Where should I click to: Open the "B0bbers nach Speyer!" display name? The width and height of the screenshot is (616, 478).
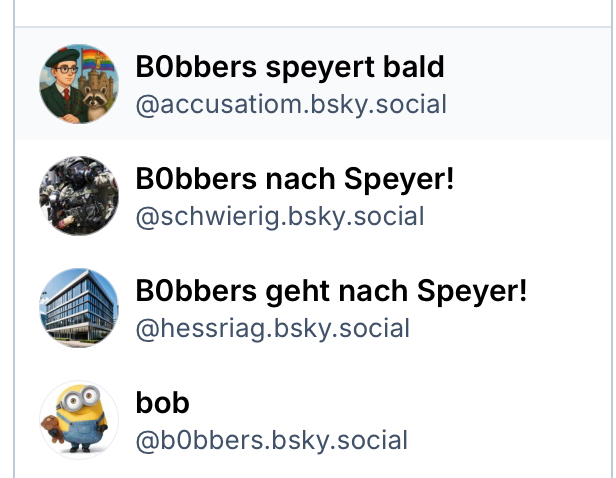(294, 180)
